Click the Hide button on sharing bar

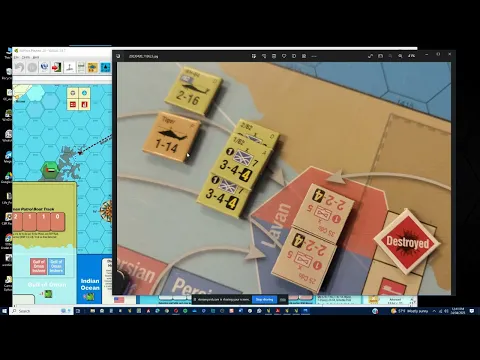pyautogui.click(x=283, y=299)
